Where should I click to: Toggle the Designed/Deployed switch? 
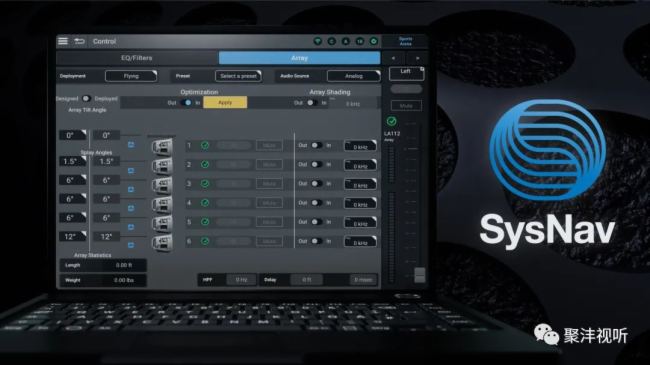tap(86, 99)
